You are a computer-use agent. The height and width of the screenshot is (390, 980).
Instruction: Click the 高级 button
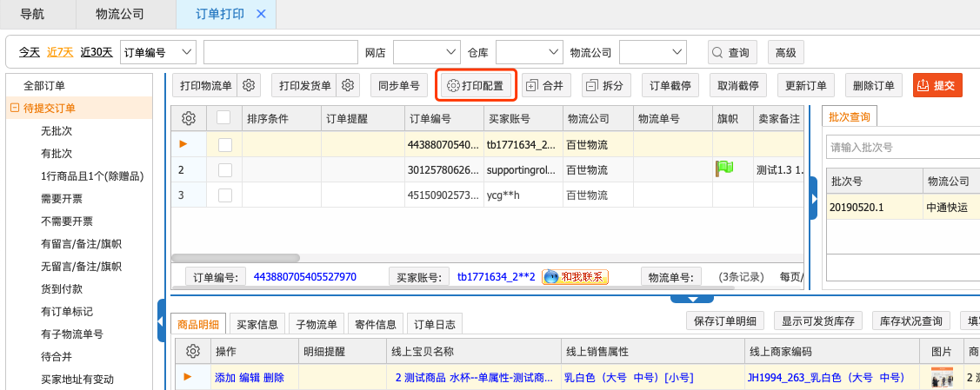[x=785, y=52]
